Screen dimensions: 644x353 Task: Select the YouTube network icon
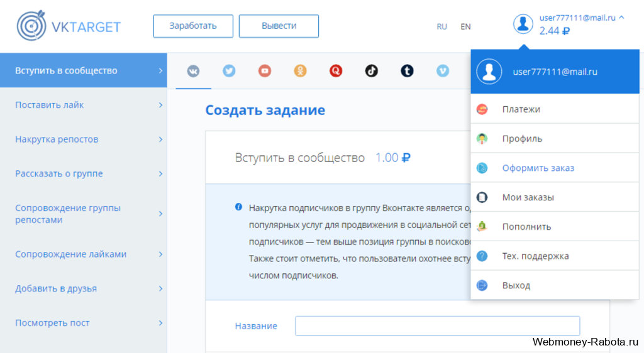265,71
